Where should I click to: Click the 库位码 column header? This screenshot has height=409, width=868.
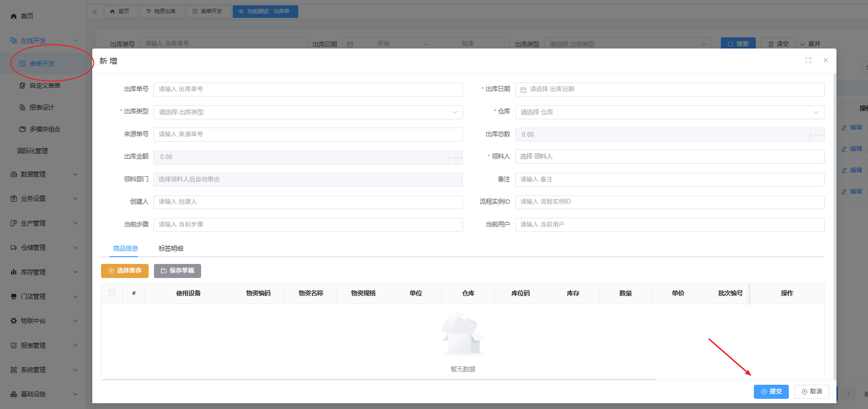click(521, 293)
